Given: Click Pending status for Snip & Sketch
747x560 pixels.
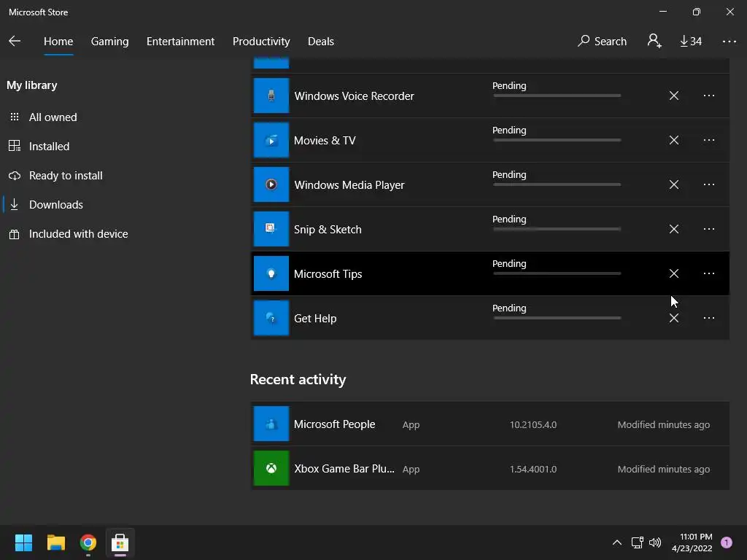Looking at the screenshot, I should 509,219.
